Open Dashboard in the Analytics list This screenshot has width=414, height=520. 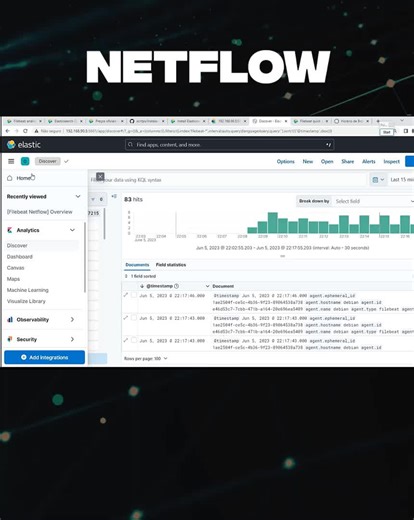click(20, 257)
